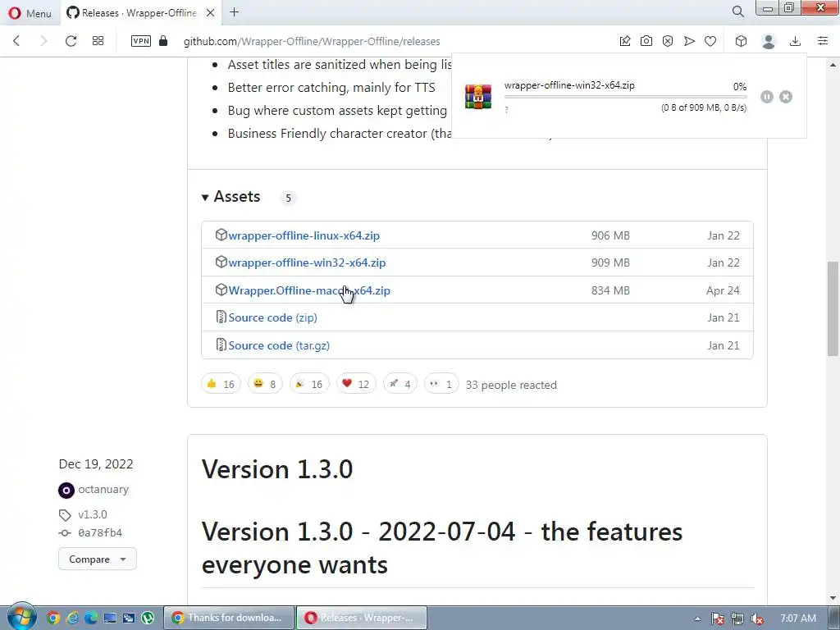Click the '33 people reacted' text
This screenshot has width=840, height=630.
point(511,385)
